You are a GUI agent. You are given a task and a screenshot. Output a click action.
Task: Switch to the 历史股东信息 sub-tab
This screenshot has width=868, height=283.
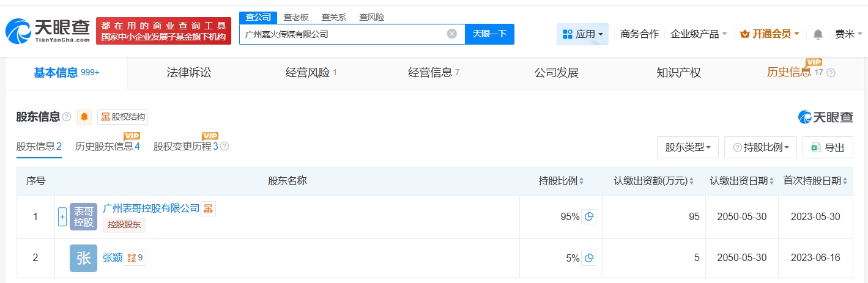(107, 147)
